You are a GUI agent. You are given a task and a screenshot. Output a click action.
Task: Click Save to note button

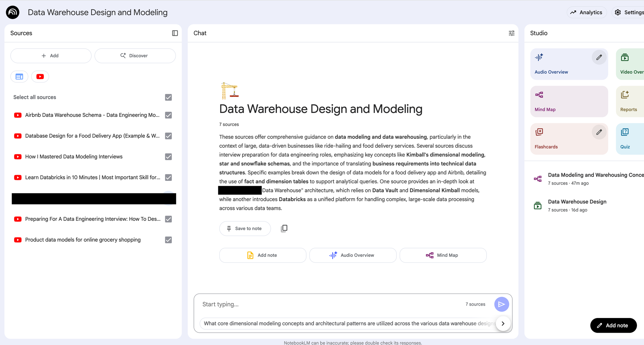coord(245,228)
